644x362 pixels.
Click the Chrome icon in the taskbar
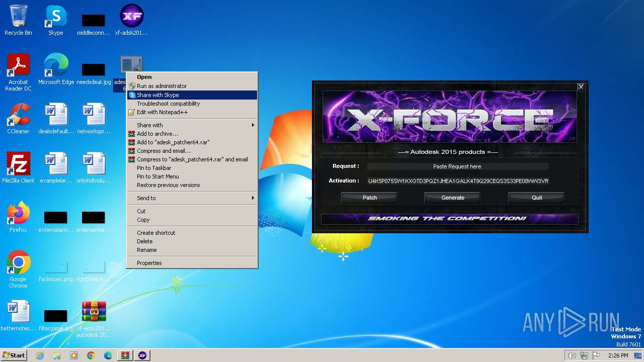pos(91,355)
